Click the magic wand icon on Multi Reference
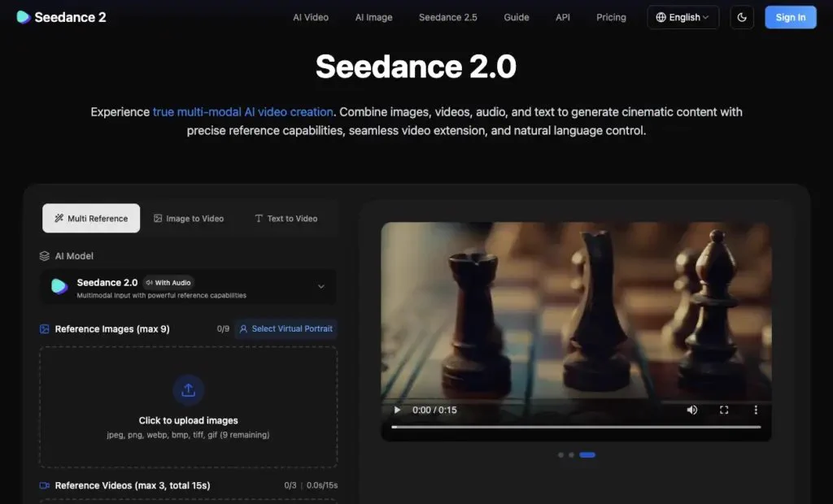Image resolution: width=833 pixels, height=504 pixels. (x=59, y=219)
